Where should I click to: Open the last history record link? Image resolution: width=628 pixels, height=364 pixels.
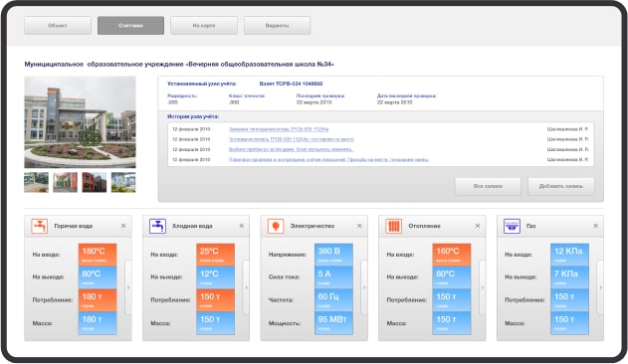pyautogui.click(x=328, y=159)
